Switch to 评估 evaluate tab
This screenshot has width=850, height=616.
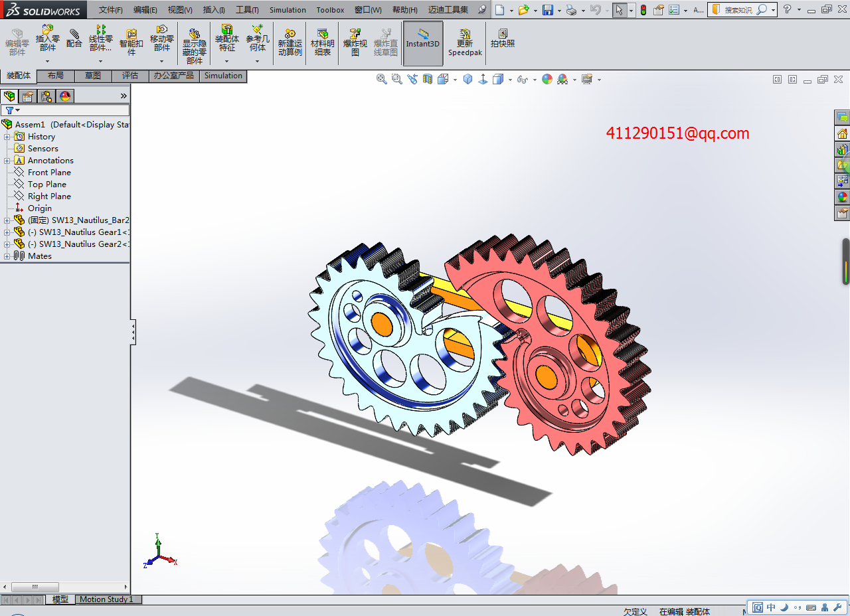pyautogui.click(x=130, y=76)
